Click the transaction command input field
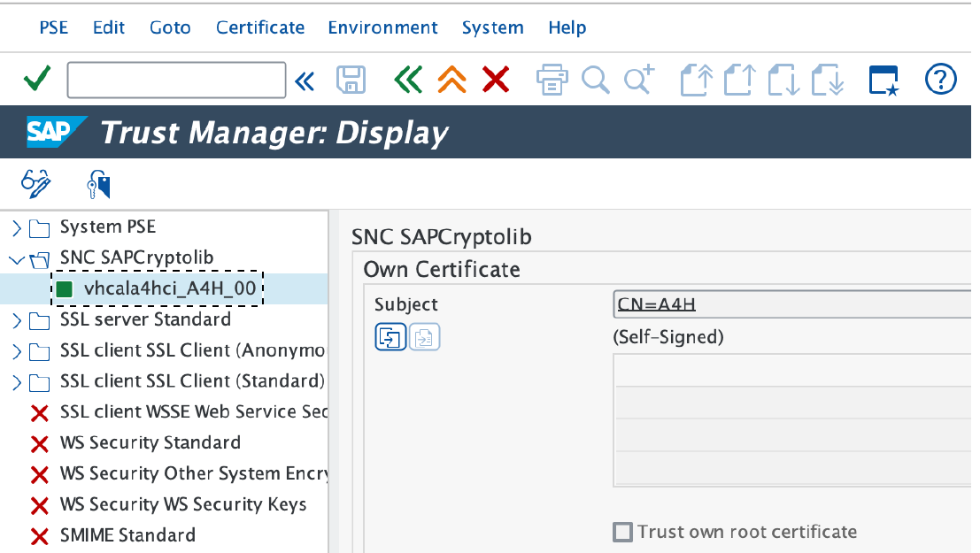The width and height of the screenshot is (980, 553). 176,81
